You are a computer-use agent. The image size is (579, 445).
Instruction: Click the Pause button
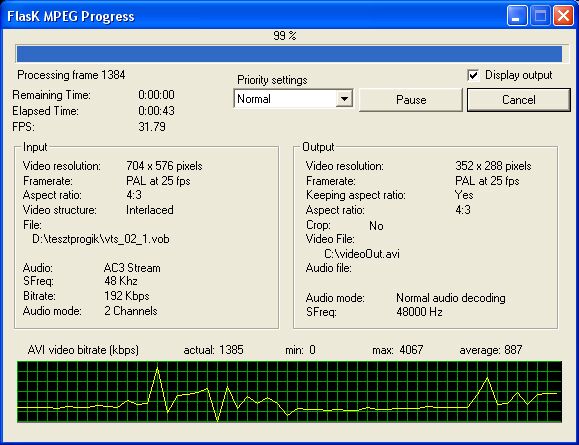[411, 100]
